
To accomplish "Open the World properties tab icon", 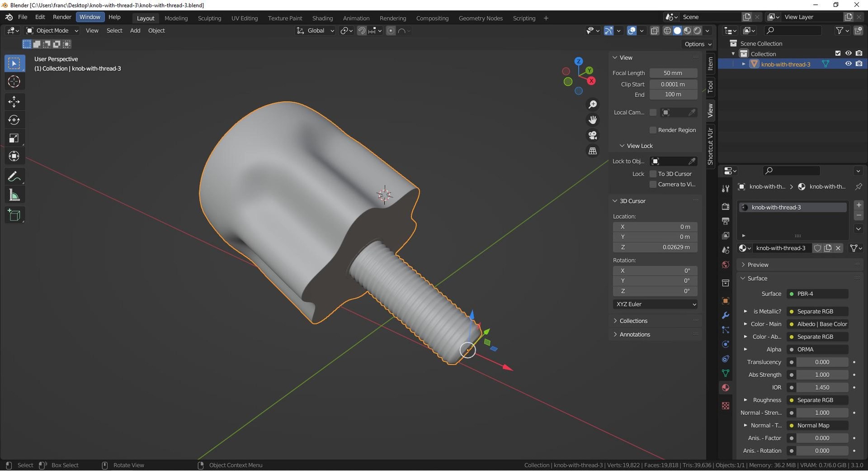I will (726, 265).
